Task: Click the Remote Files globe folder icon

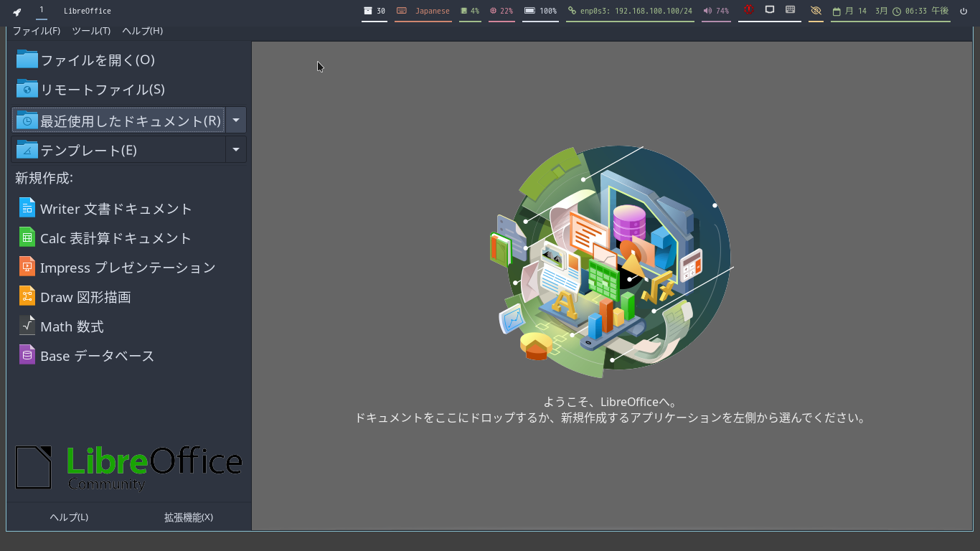Action: pyautogui.click(x=27, y=88)
